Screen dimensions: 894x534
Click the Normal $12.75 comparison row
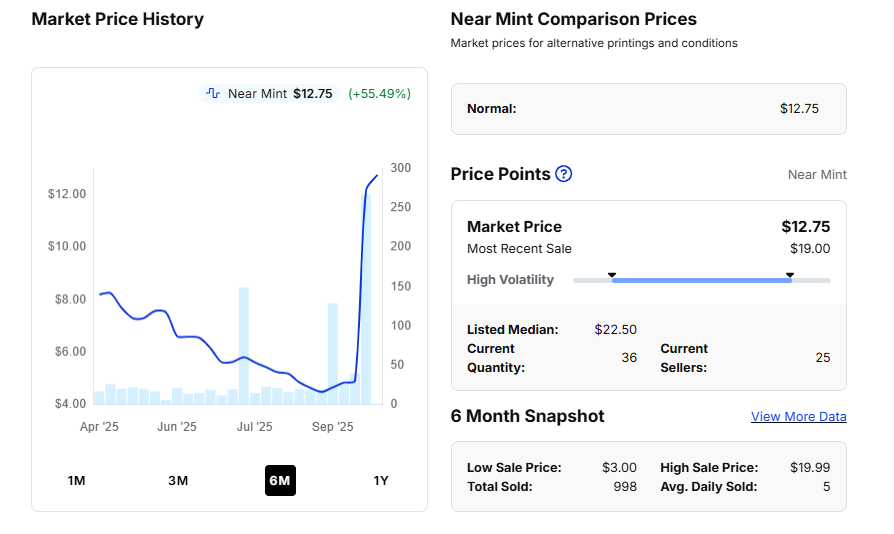[648, 109]
